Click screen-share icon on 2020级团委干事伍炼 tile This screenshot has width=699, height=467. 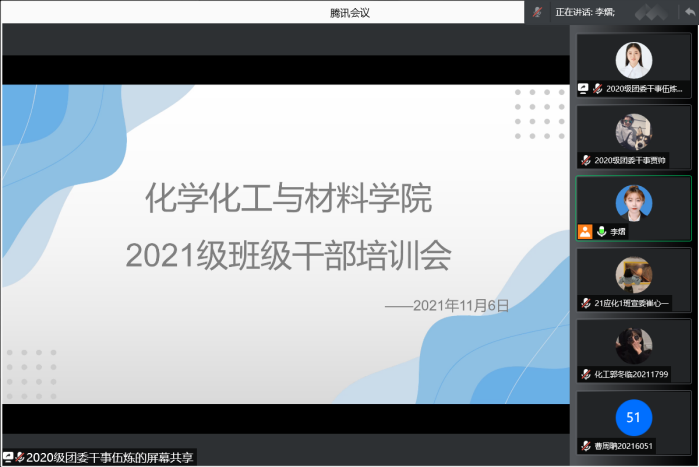click(x=584, y=88)
